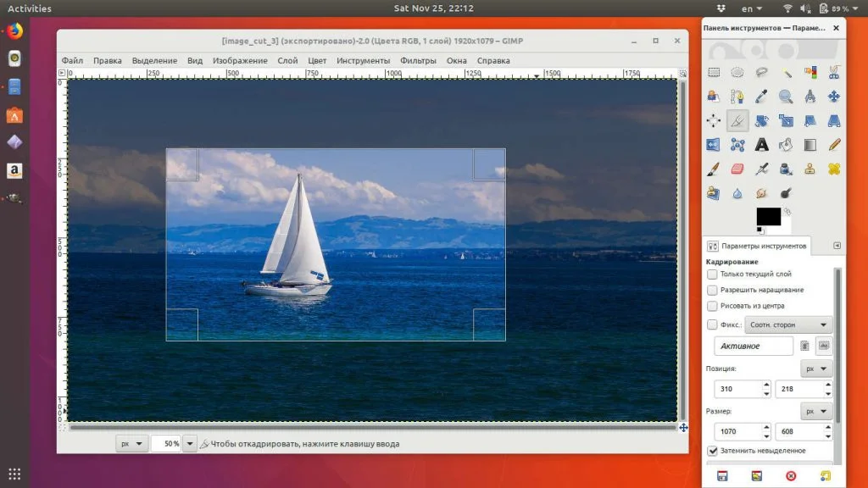The image size is (868, 488).
Task: Click the swap foreground/background colors arrow
Action: (787, 211)
